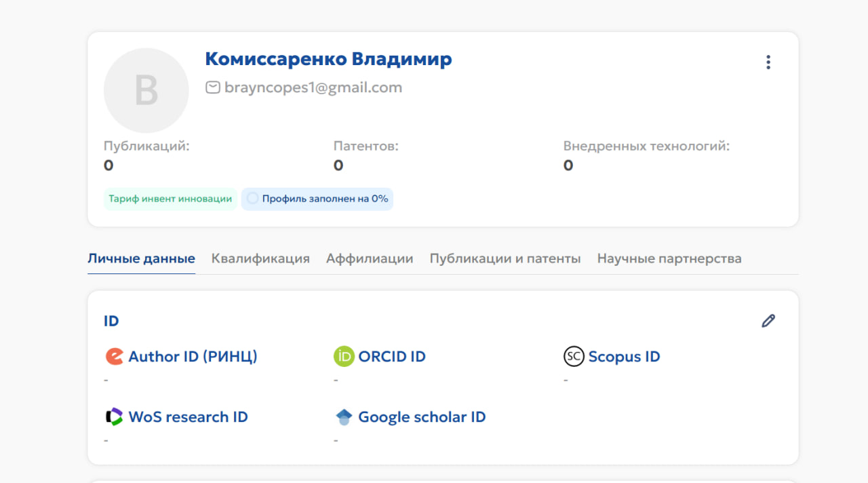Click the Scopus SC circle icon
The image size is (868, 483).
574,357
